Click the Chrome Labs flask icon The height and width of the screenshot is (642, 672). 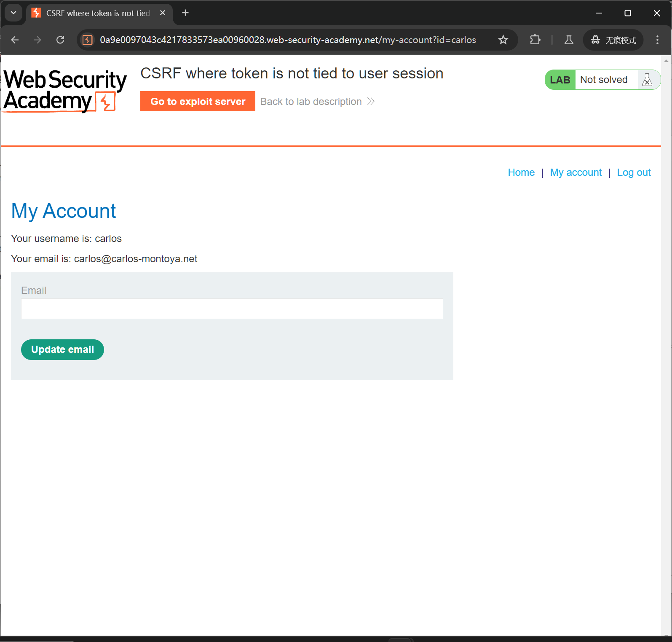point(569,40)
